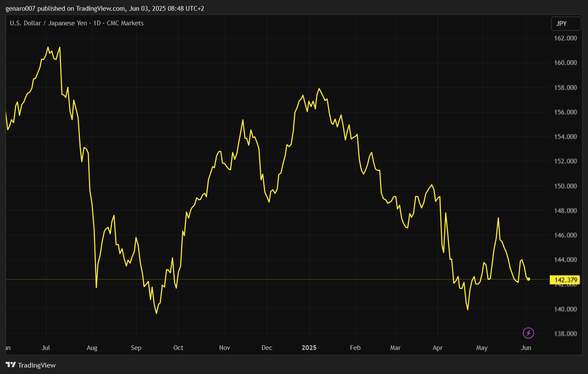This screenshot has width=588, height=374.
Task: Click the May label on time axis
Action: [x=482, y=348]
